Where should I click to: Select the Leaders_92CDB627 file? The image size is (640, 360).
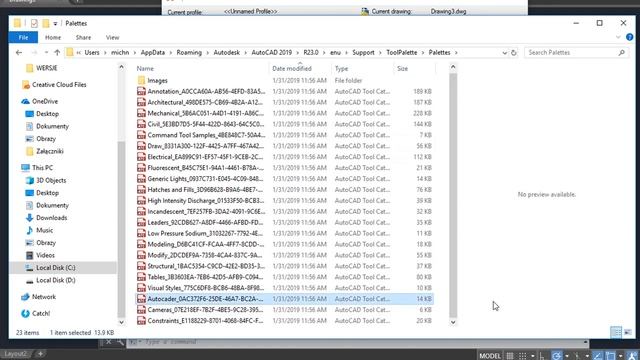284,222
